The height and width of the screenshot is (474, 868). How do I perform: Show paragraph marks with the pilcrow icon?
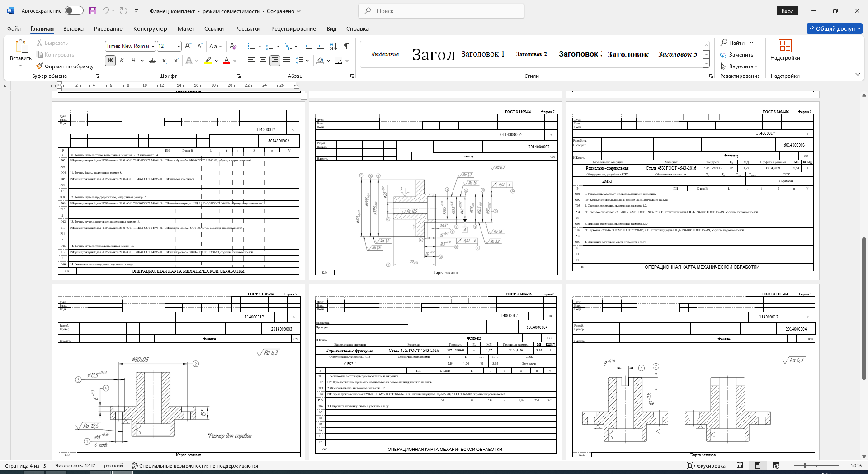(x=347, y=46)
